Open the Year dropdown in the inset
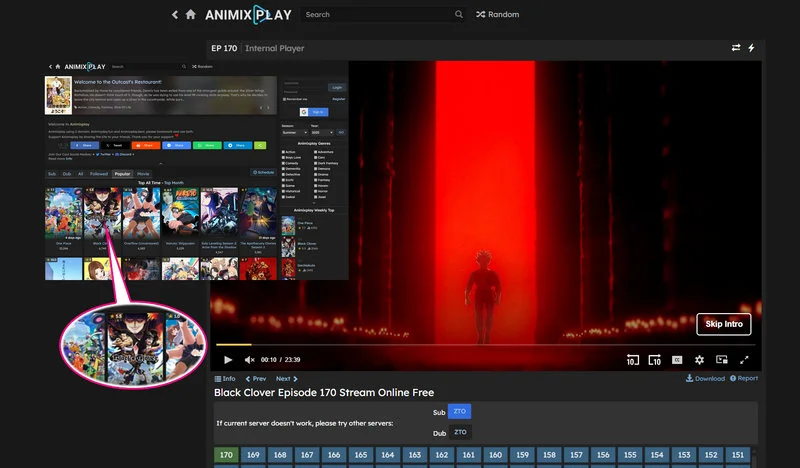This screenshot has height=468, width=800. click(x=322, y=133)
